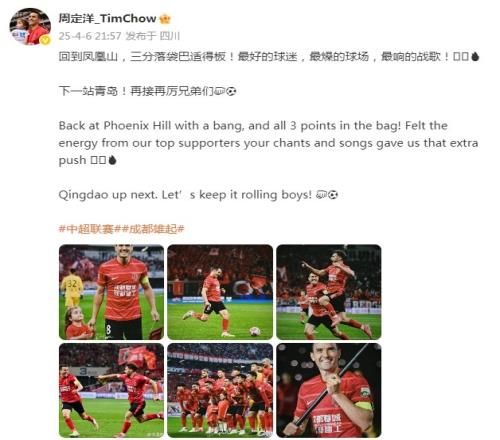Click the soccer ball emoji after 兄弟们

point(231,91)
